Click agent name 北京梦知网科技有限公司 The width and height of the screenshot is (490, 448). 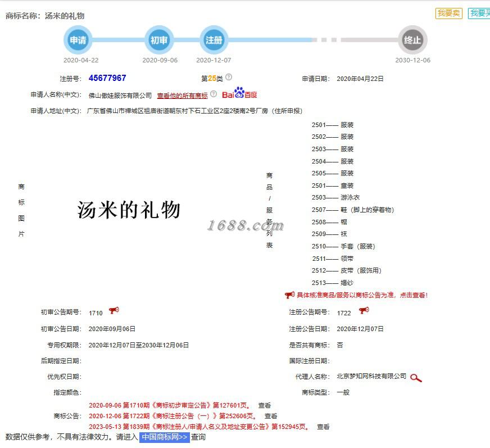[x=371, y=376]
